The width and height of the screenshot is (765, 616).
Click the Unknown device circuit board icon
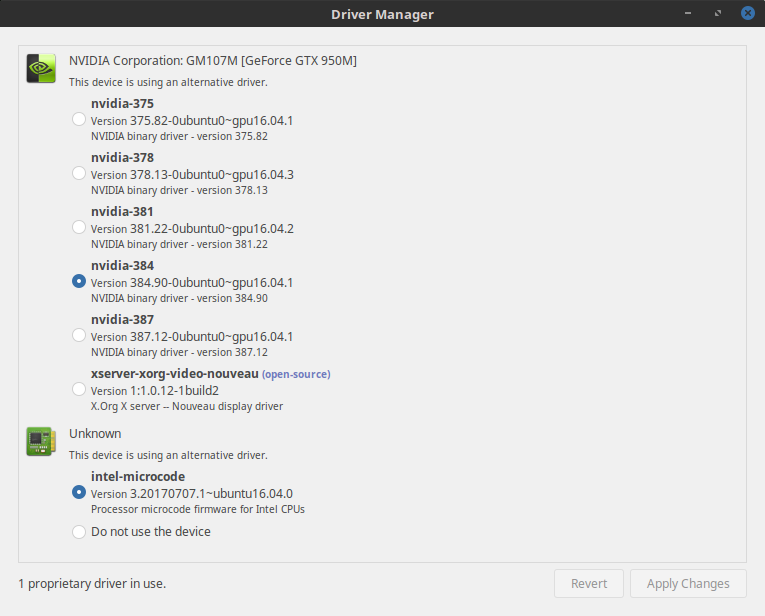point(41,441)
